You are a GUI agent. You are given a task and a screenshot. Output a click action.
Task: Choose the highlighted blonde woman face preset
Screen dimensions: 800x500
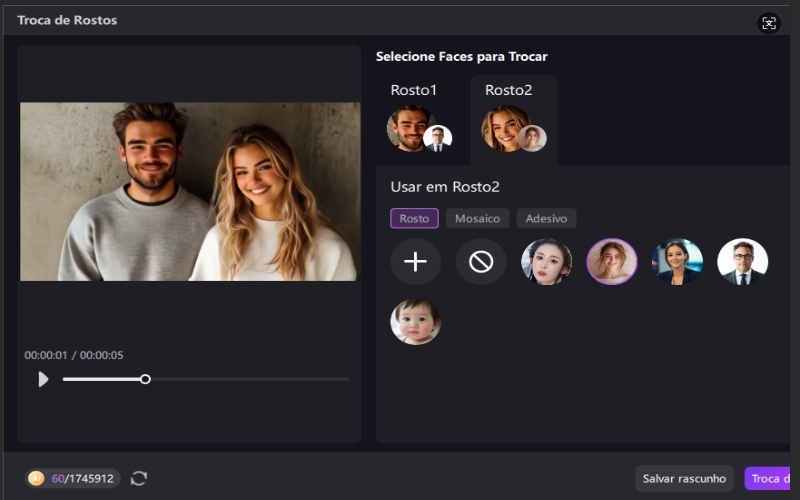pos(611,262)
